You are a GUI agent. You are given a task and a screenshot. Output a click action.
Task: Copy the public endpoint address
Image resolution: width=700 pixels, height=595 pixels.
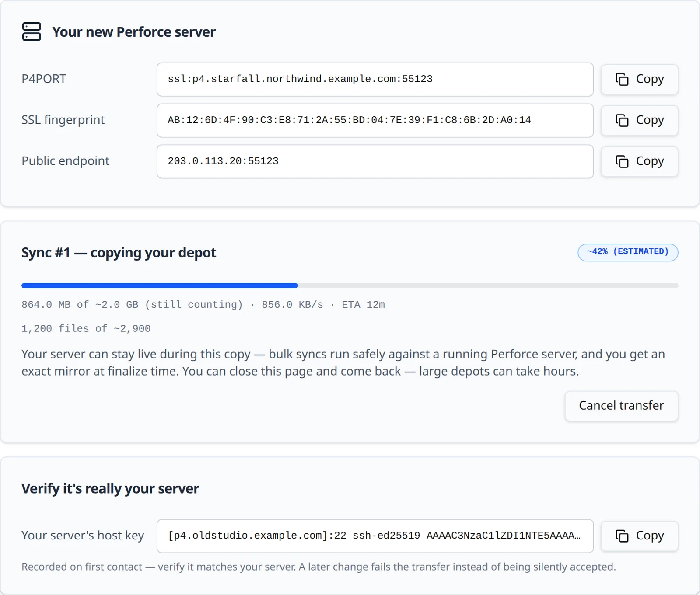pos(639,161)
